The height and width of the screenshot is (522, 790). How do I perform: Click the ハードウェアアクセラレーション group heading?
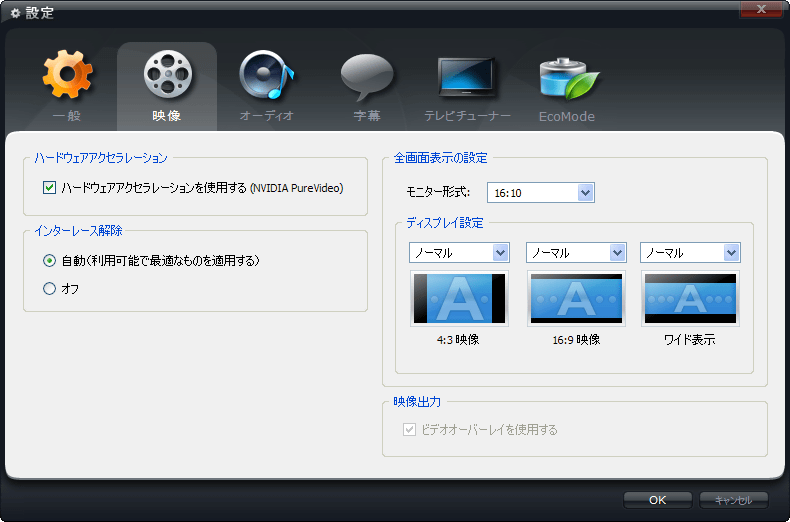click(101, 158)
